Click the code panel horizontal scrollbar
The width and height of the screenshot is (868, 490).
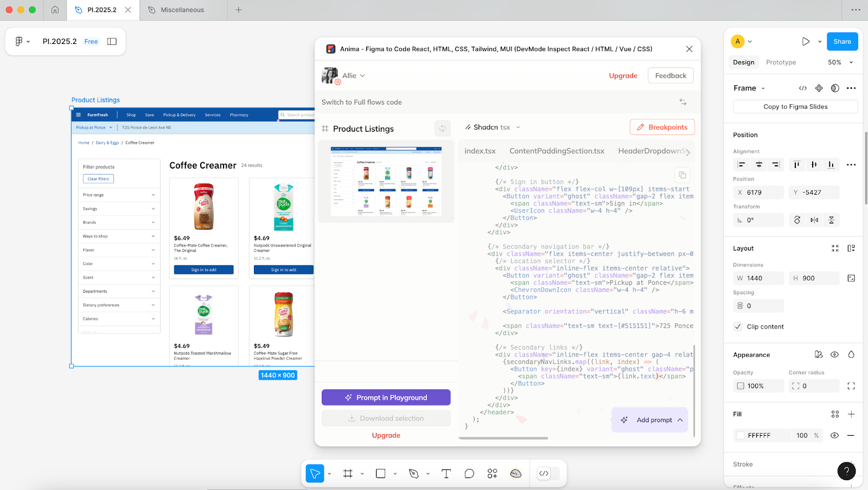click(x=503, y=438)
